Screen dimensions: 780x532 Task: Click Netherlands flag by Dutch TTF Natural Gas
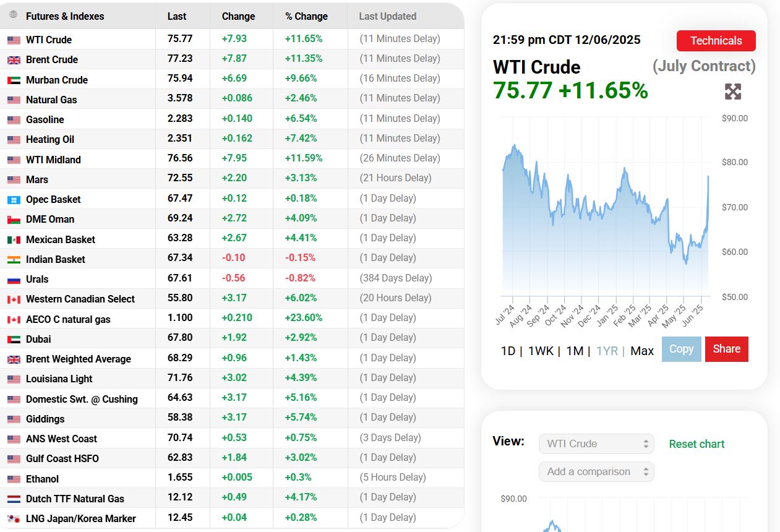tap(14, 499)
